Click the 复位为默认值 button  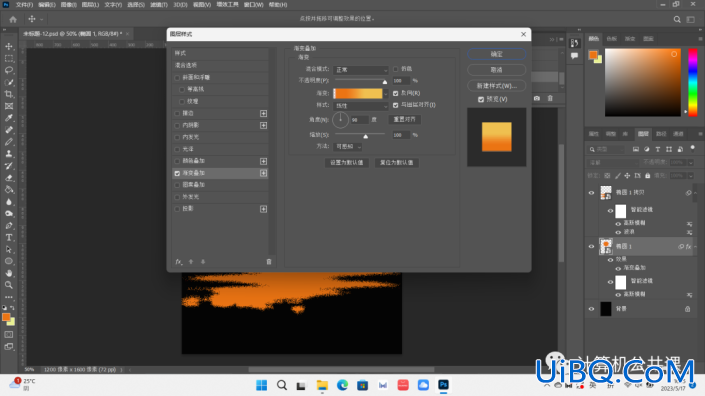tap(397, 163)
